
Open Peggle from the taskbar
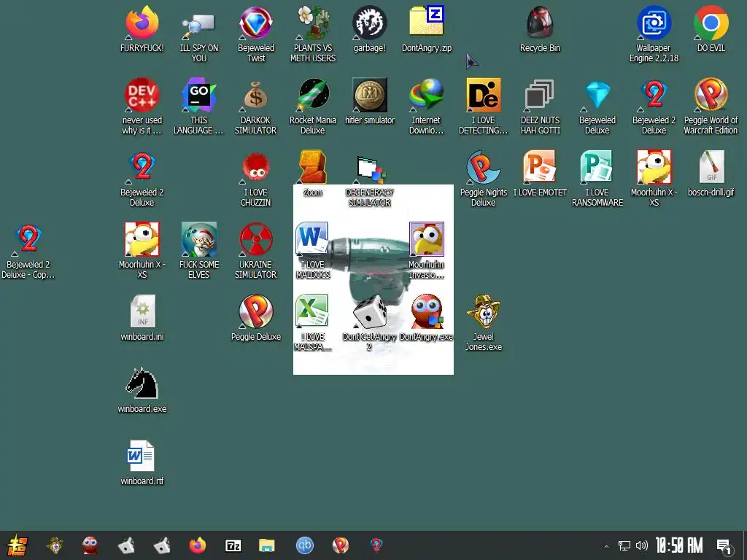[340, 545]
